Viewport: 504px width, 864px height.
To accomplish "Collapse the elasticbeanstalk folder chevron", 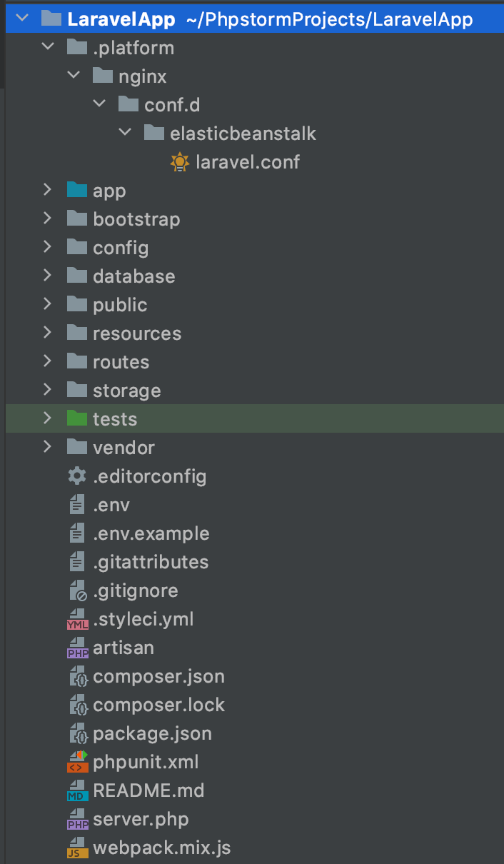I will point(125,133).
